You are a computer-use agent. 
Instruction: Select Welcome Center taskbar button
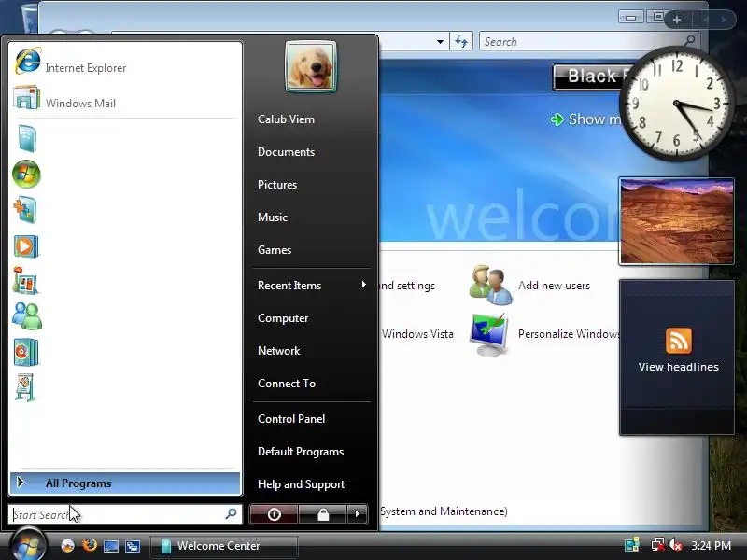(x=224, y=546)
